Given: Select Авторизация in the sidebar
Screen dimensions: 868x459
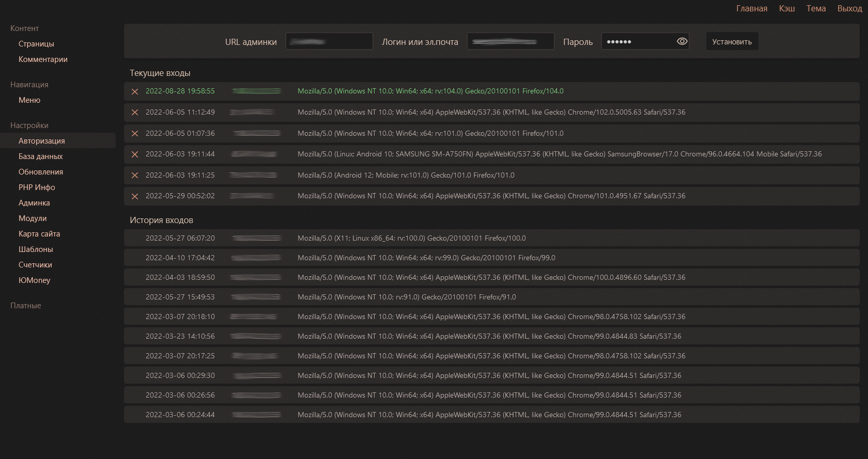Looking at the screenshot, I should 58,140.
